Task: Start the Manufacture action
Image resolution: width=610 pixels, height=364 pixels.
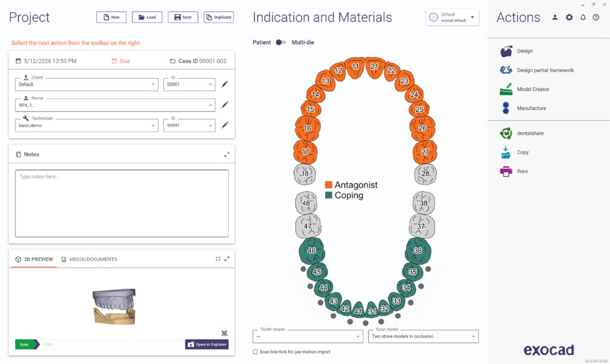Action: pyautogui.click(x=523, y=108)
